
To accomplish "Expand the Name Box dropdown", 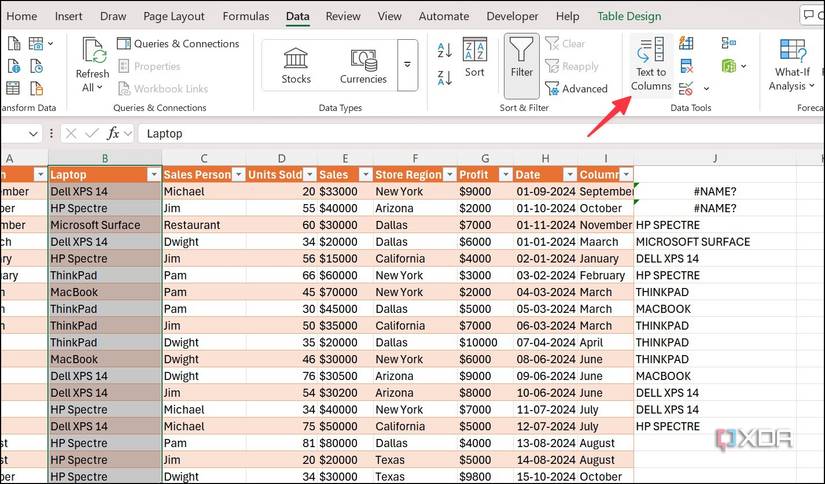I will point(33,134).
